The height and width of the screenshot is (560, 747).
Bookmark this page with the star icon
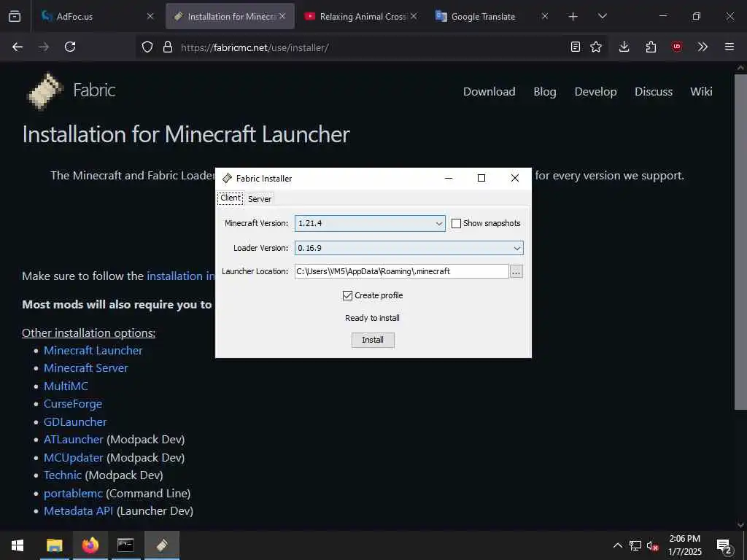click(596, 47)
